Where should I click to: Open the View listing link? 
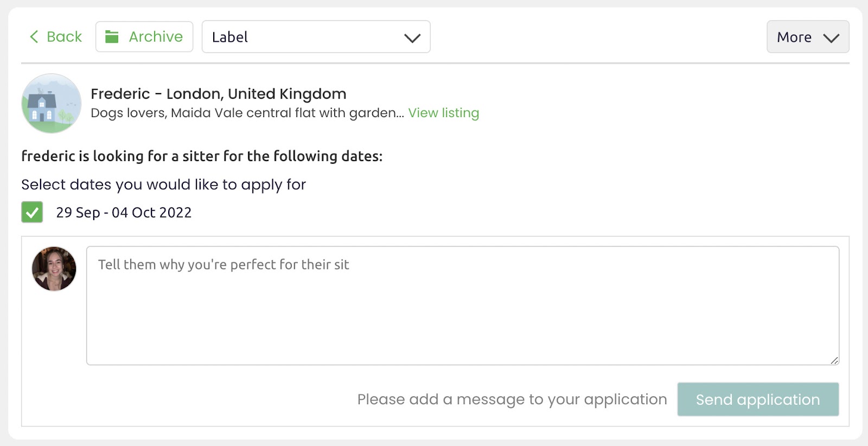pos(443,113)
